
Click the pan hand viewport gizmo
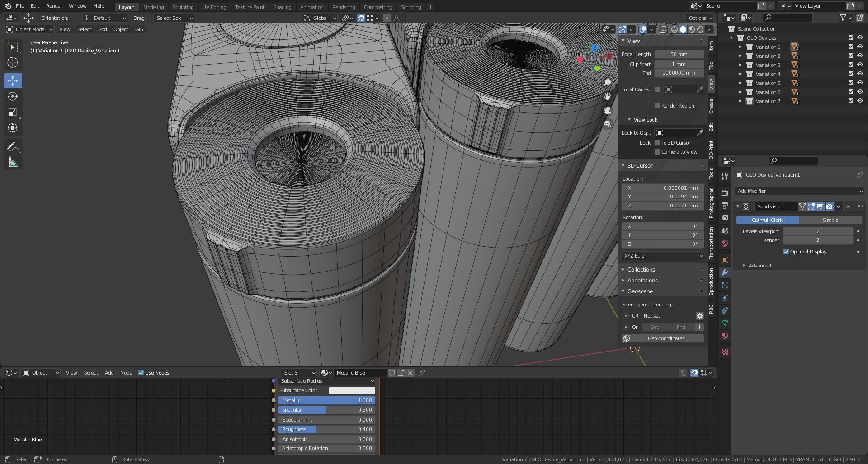[x=607, y=96]
